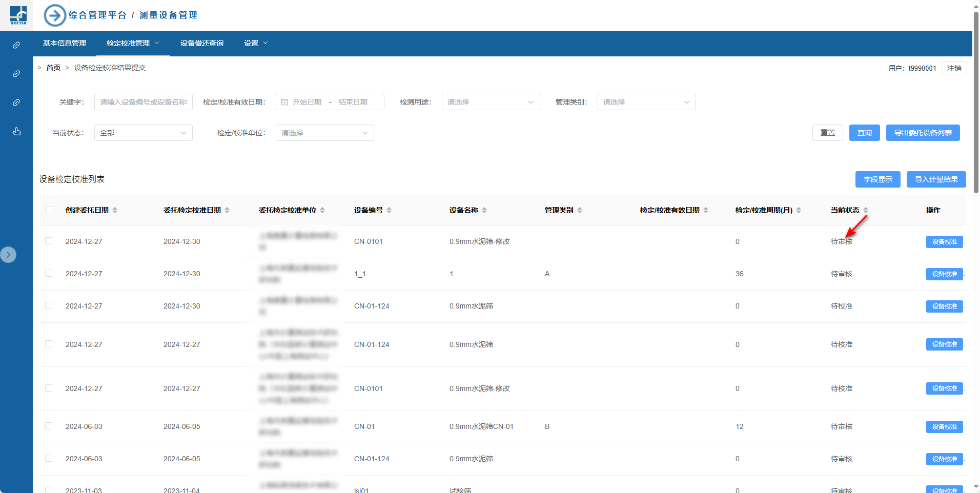980x493 pixels.
Task: Click the vertical scrollbar on the page edge
Action: click(x=976, y=102)
